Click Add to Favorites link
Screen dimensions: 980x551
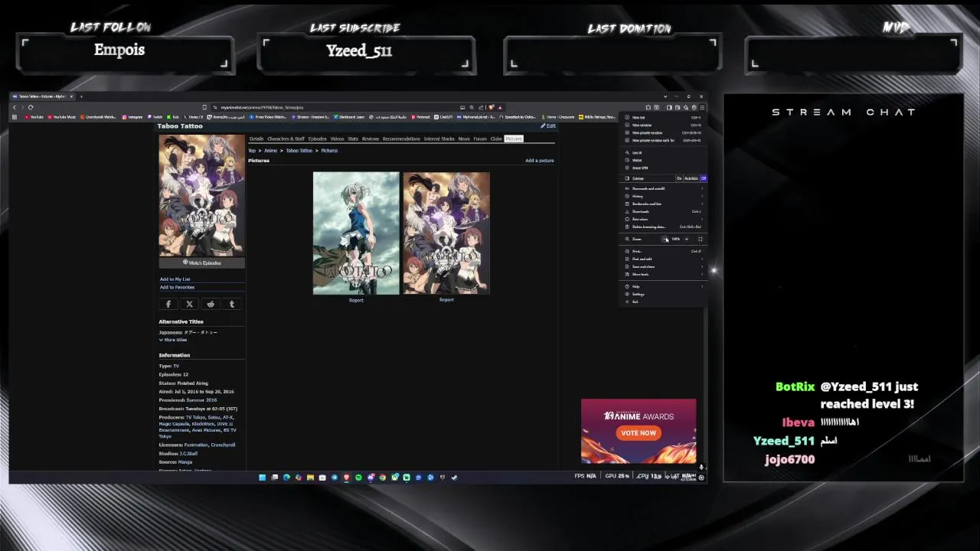[x=177, y=287]
